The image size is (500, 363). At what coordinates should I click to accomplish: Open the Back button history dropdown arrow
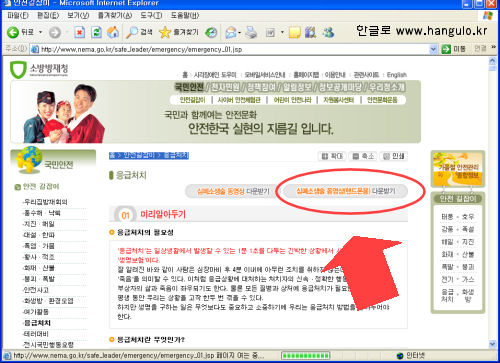40,32
